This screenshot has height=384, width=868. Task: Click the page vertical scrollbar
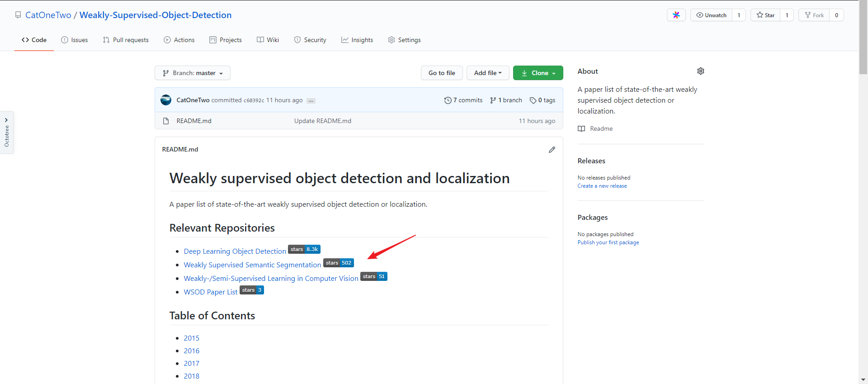click(x=863, y=192)
